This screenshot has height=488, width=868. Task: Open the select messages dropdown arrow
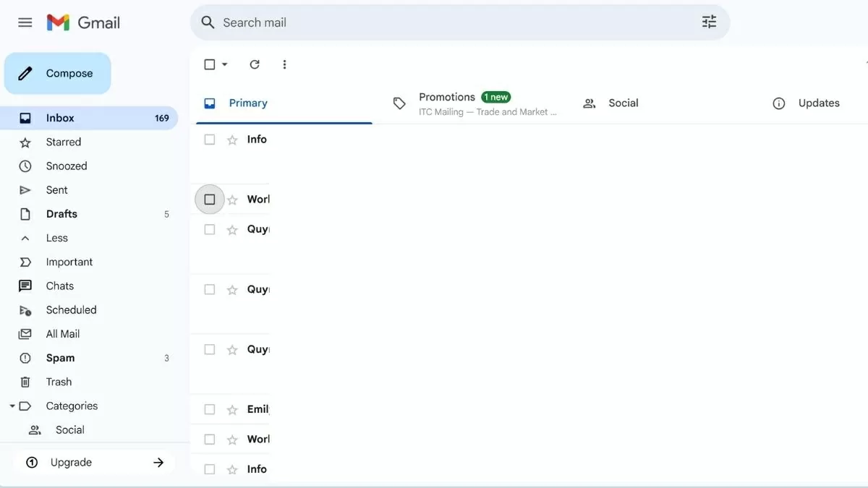tap(225, 64)
